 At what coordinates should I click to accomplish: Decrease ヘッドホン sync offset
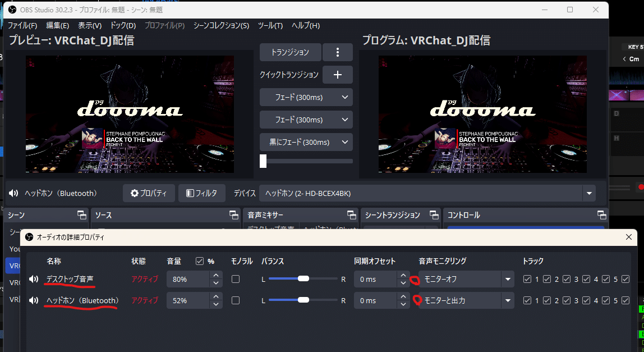(403, 305)
